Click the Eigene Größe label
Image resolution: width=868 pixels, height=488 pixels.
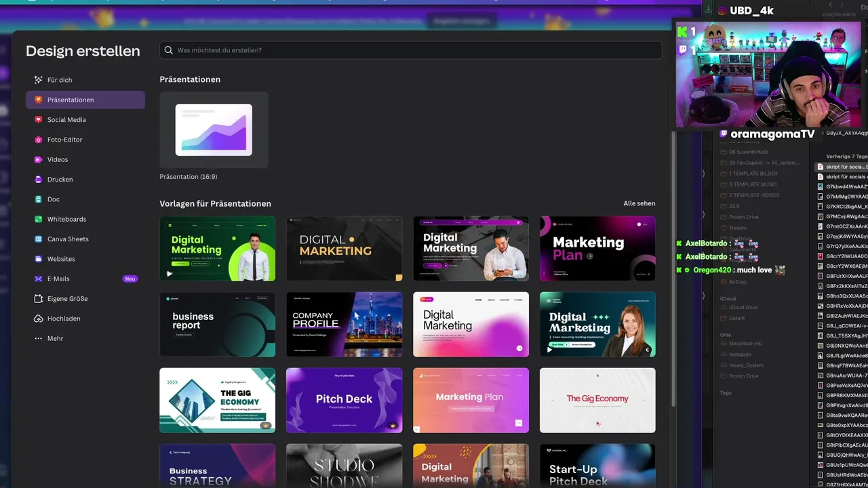tap(67, 299)
